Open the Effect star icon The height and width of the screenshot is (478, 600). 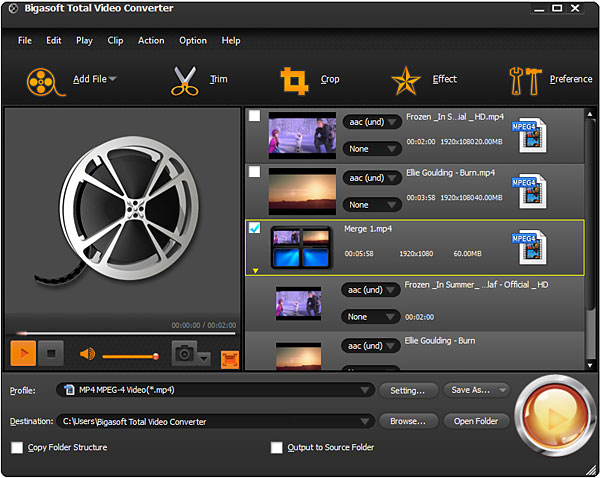click(406, 81)
